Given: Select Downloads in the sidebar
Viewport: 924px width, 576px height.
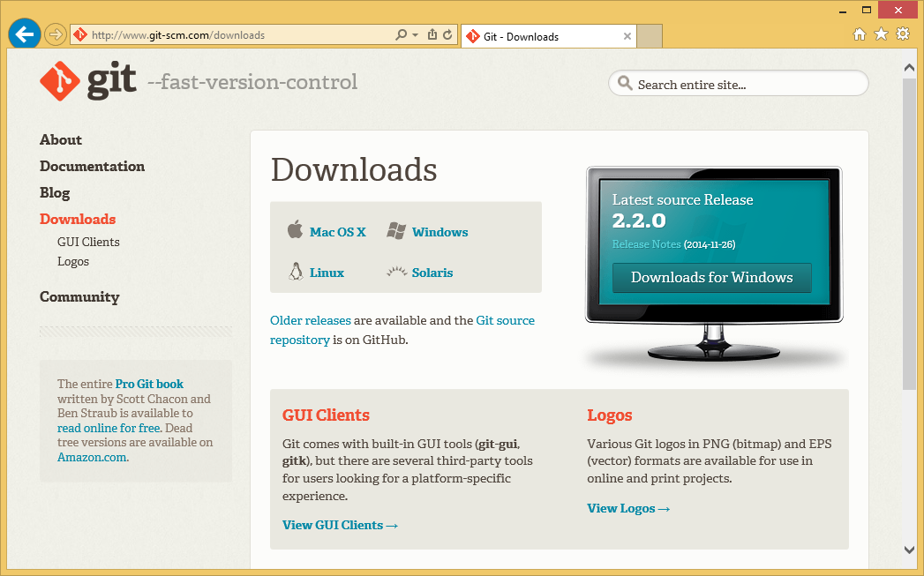Looking at the screenshot, I should [x=78, y=219].
